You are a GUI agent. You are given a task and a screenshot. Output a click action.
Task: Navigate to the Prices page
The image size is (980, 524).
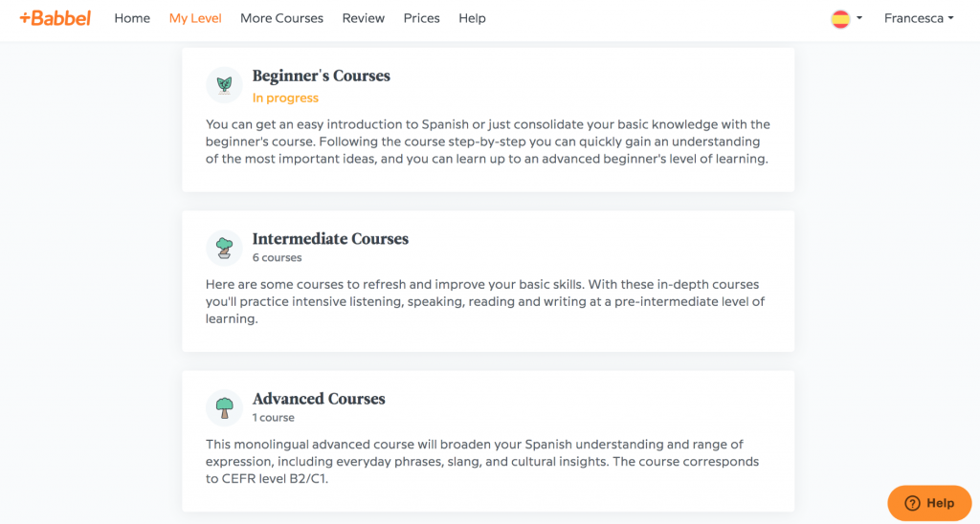(421, 18)
